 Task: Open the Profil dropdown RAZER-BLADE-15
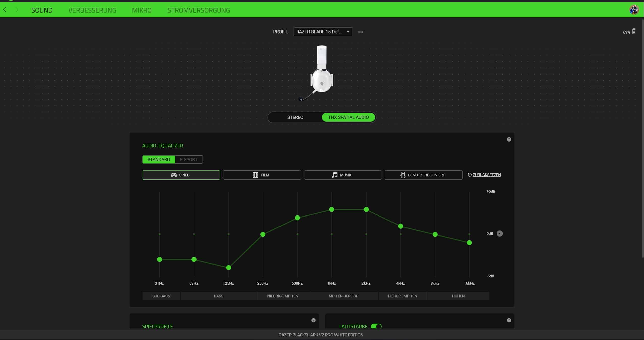point(323,32)
